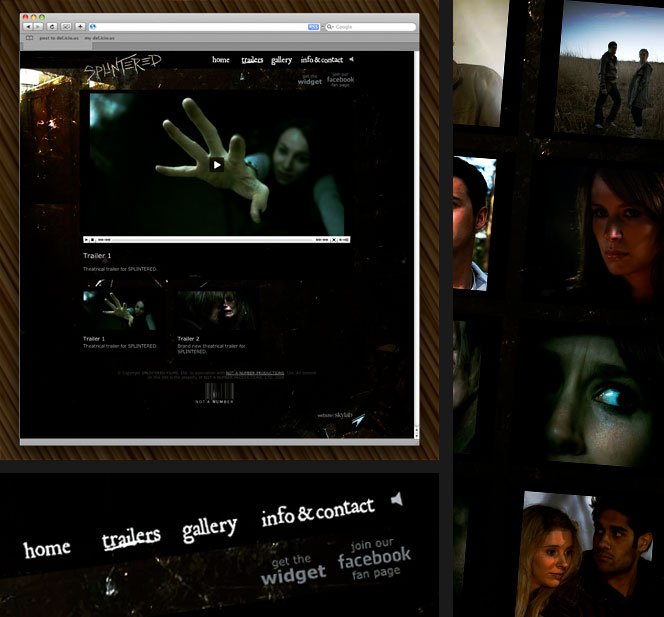
Task: Click 'post to del.icio.us' bookmark
Action: click(58, 37)
